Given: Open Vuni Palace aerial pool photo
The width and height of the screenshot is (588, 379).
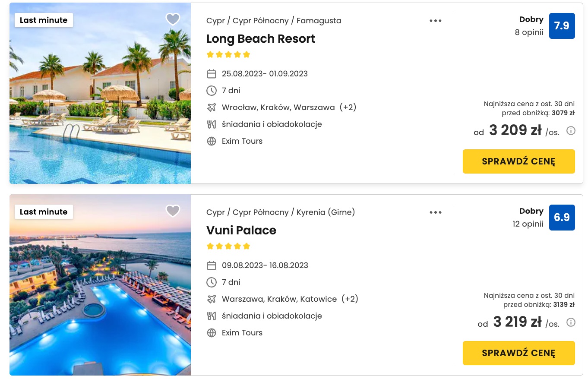Looking at the screenshot, I should (x=100, y=285).
